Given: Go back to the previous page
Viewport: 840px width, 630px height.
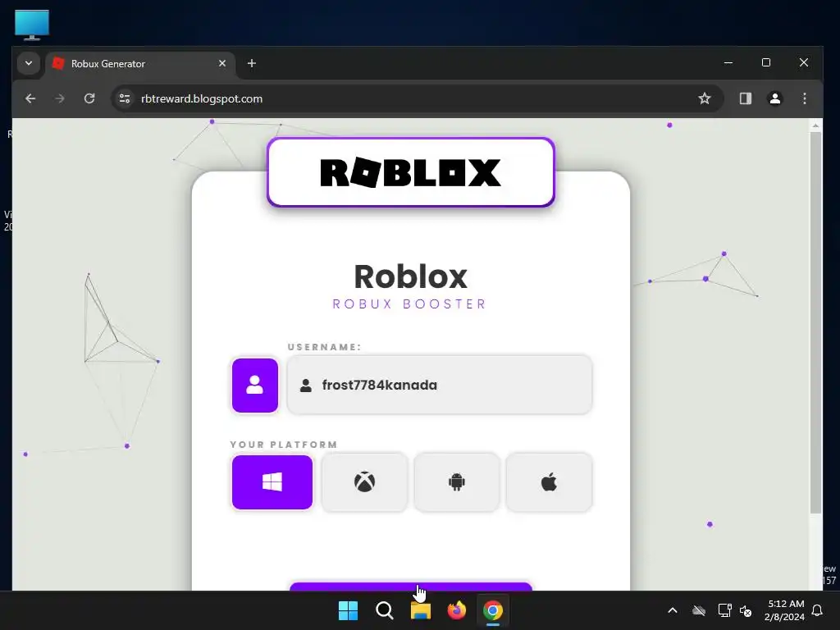Looking at the screenshot, I should tap(30, 98).
